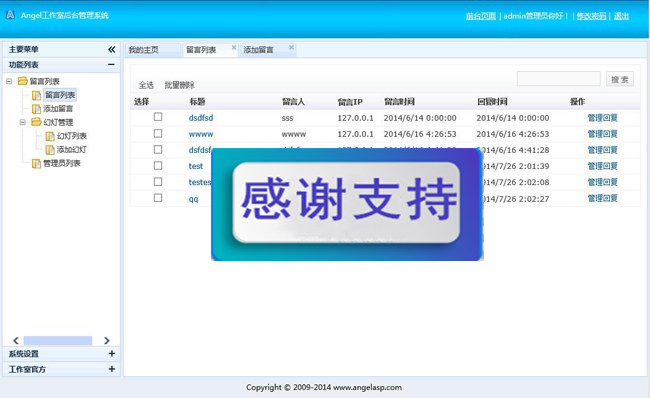Collapse the main menu sidebar with the double-chevron
Image resolution: width=650 pixels, height=398 pixels.
click(112, 49)
